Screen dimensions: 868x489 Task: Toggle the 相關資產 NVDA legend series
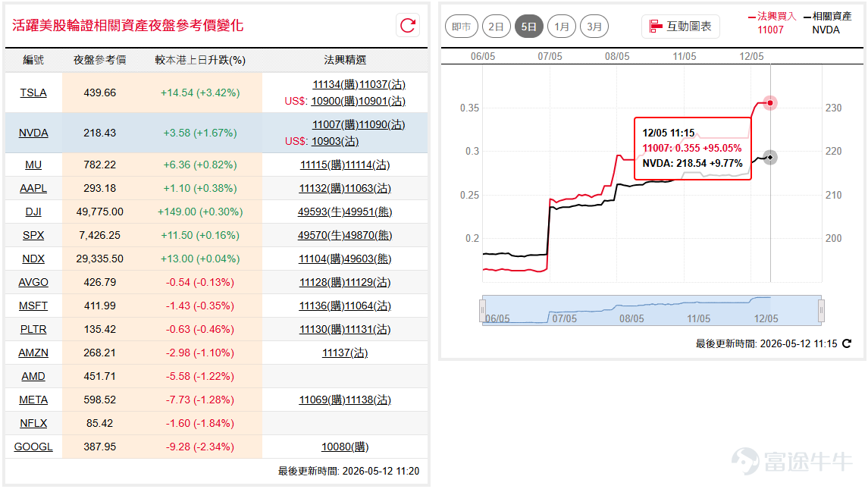point(827,23)
